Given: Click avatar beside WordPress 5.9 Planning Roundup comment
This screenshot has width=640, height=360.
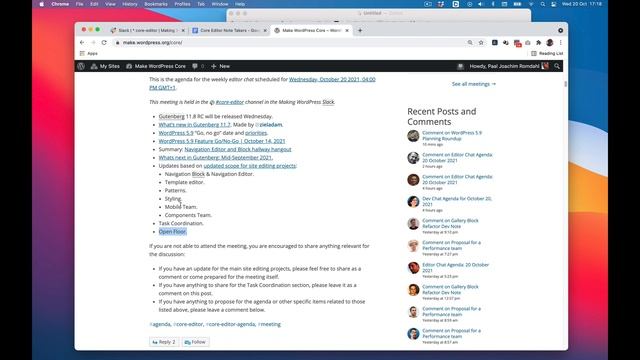Looking at the screenshot, I should 413,136.
